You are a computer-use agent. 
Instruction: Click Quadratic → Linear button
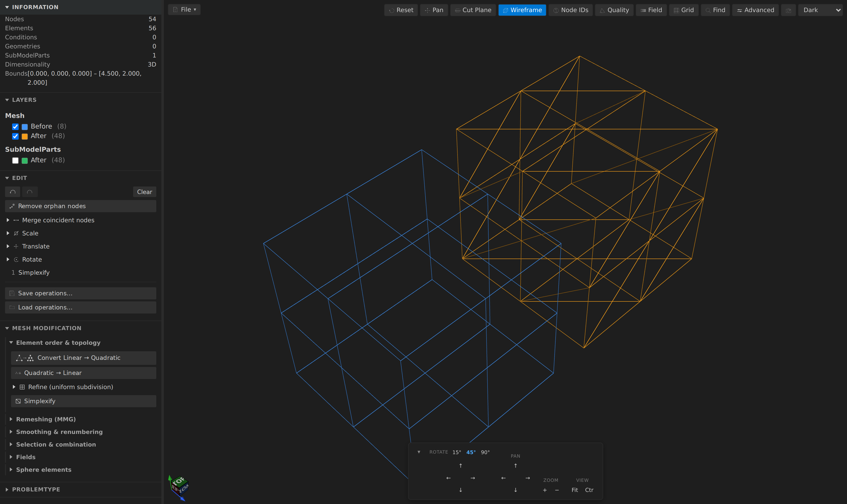coord(84,373)
